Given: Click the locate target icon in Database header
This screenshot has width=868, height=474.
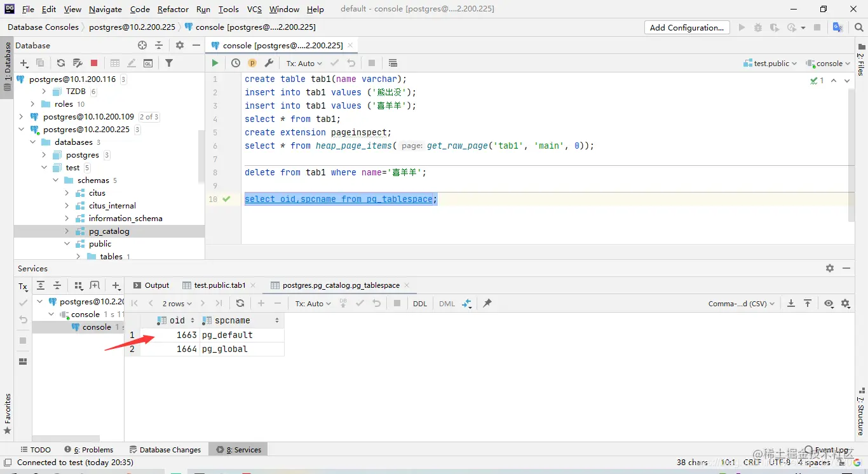Looking at the screenshot, I should 142,45.
